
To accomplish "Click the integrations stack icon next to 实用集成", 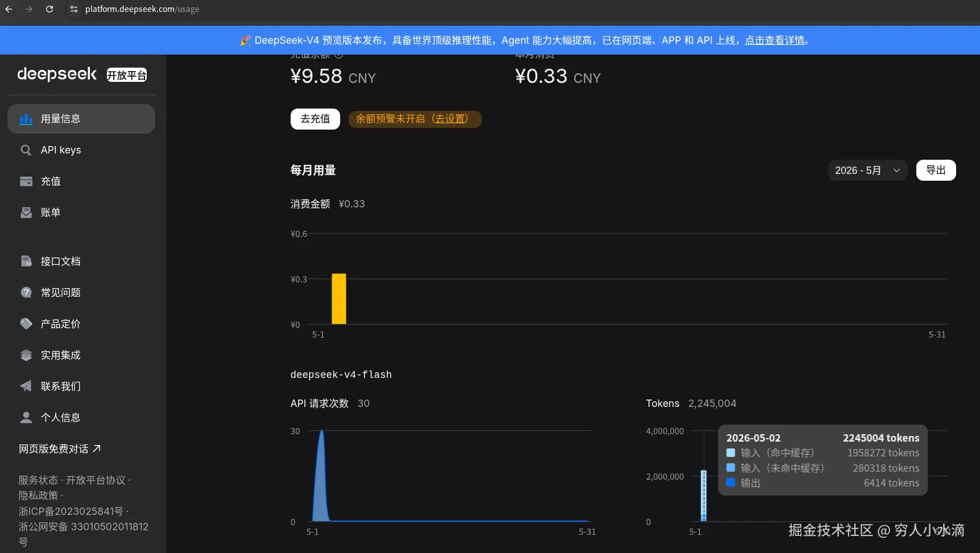I will (x=26, y=355).
